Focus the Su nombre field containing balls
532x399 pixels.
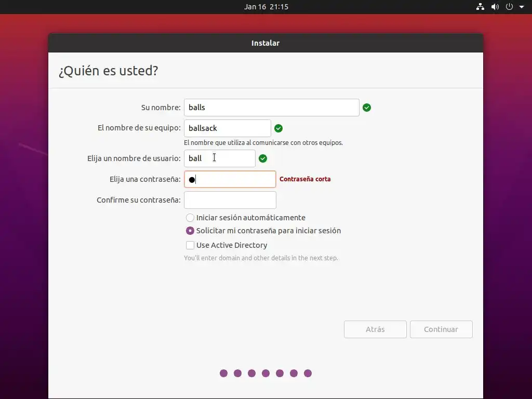(271, 108)
